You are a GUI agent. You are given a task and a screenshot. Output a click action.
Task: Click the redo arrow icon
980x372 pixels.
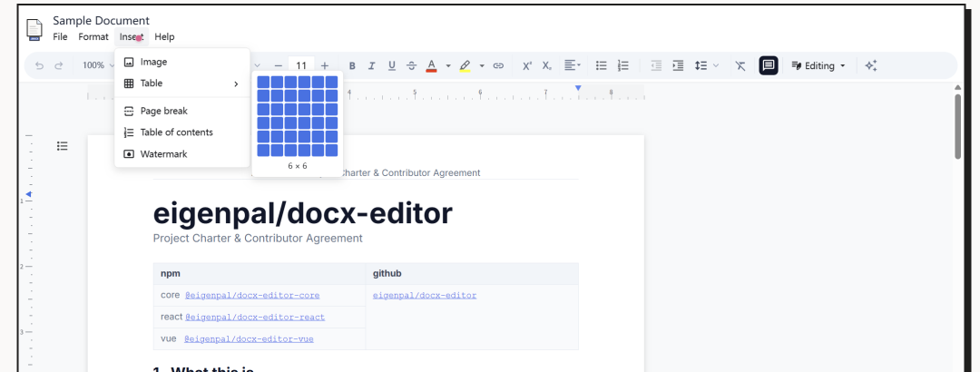pyautogui.click(x=59, y=65)
